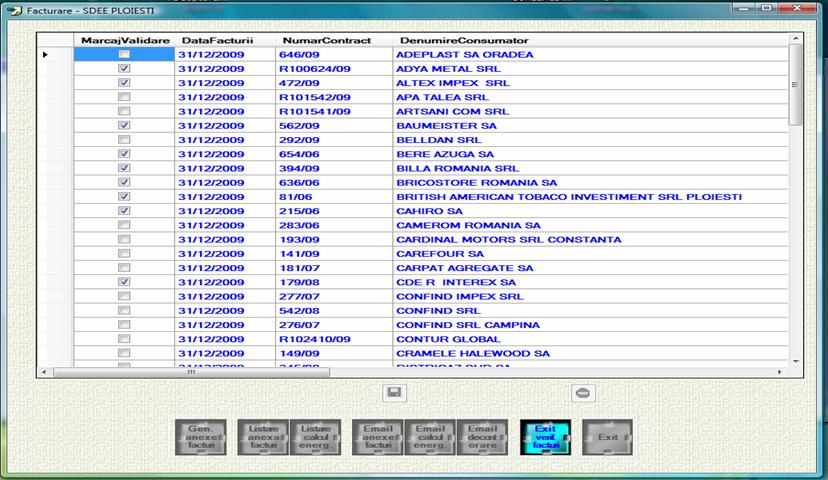Click the vertical scrollbar thumb

point(795,84)
